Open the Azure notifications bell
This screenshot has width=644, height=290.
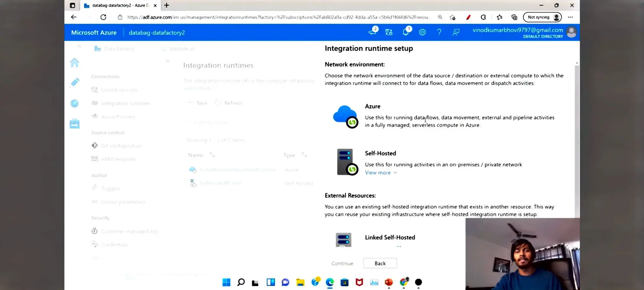(x=406, y=31)
